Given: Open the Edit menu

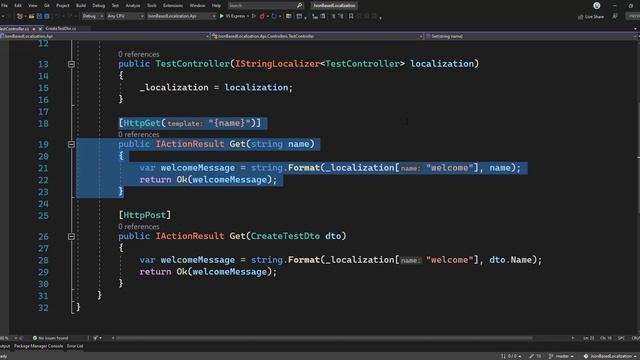Looking at the screenshot, I should 18,5.
